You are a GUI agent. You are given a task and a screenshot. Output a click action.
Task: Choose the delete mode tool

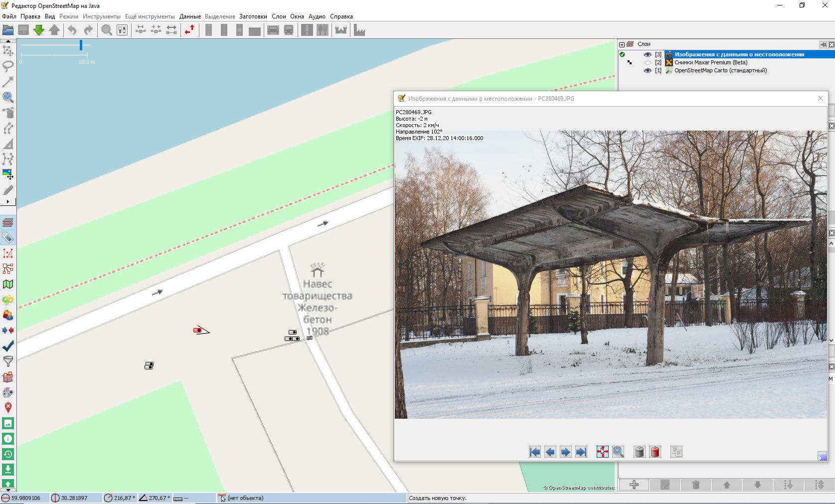(8, 112)
